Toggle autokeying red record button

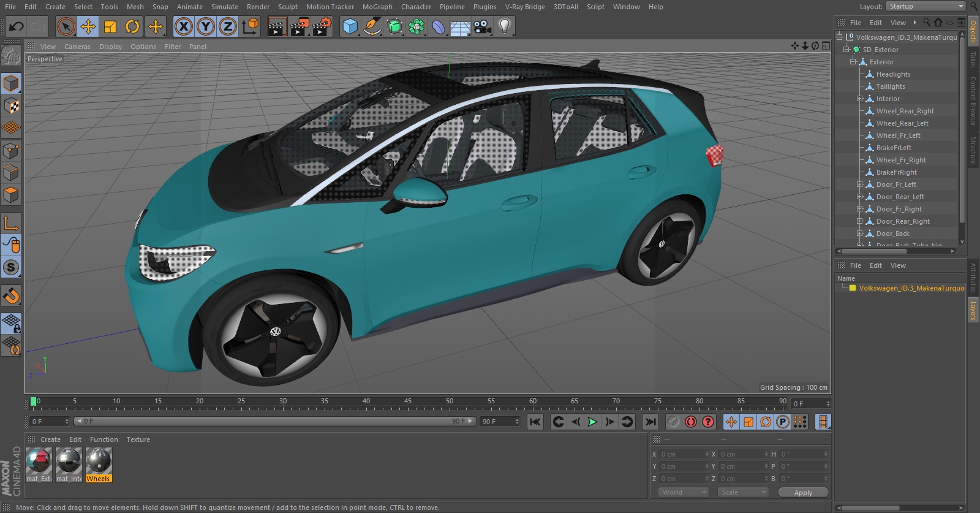coord(690,422)
